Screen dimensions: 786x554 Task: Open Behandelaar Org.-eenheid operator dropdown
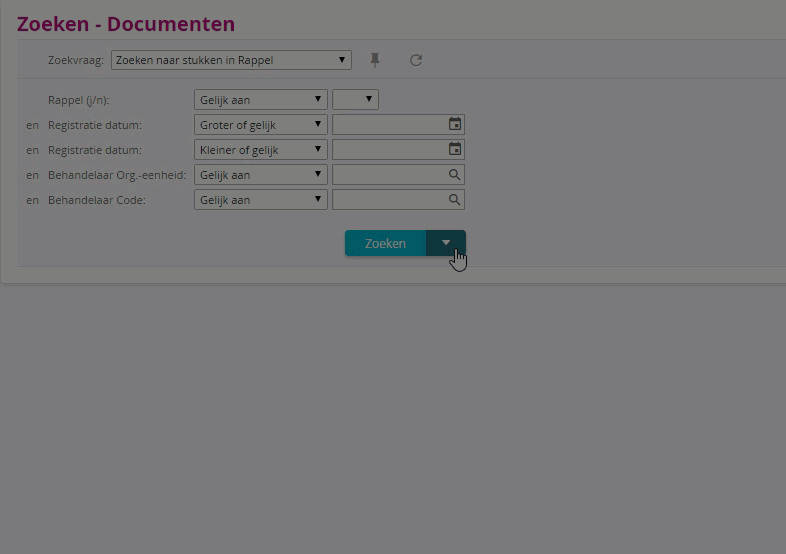[x=261, y=175]
